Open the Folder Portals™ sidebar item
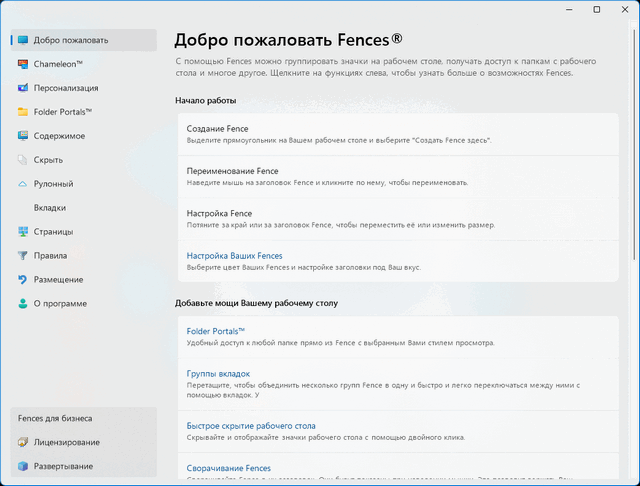The height and width of the screenshot is (486, 640). click(84, 112)
